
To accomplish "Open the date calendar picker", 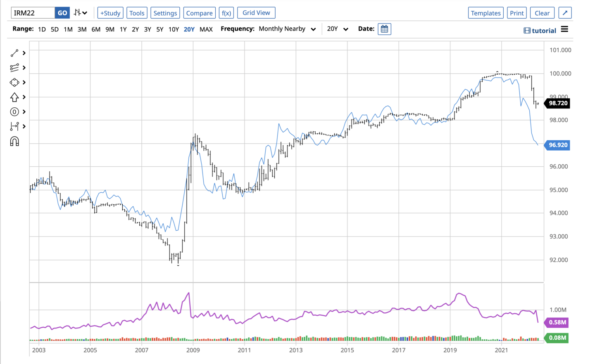I will [x=384, y=29].
